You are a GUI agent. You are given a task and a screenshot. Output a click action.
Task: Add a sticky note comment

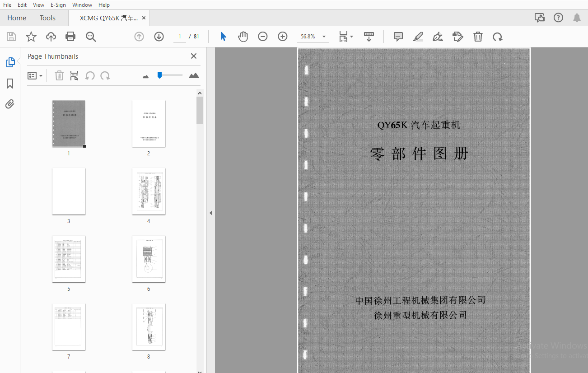pyautogui.click(x=398, y=37)
